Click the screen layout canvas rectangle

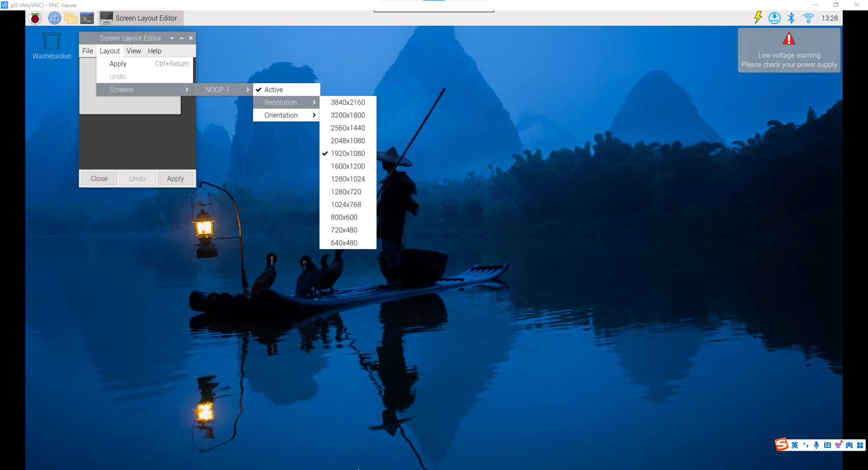click(x=130, y=105)
